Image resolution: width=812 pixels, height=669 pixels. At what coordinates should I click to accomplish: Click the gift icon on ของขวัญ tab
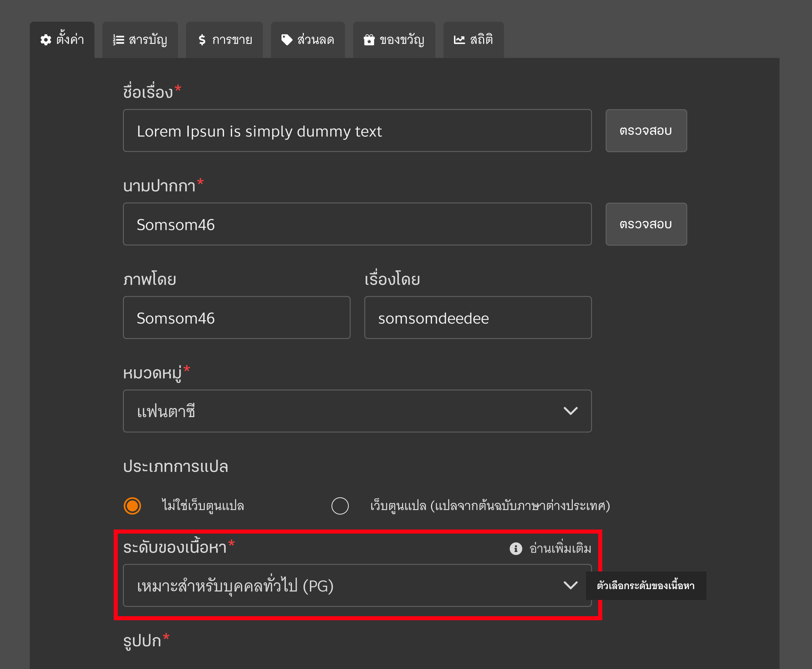(x=369, y=40)
